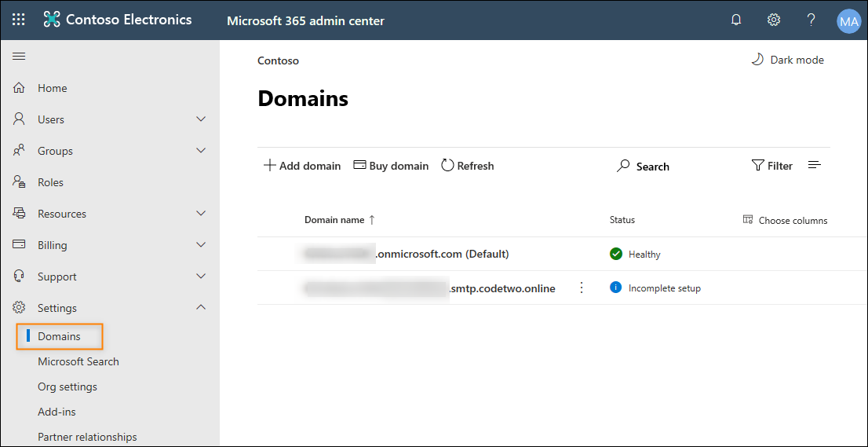
Task: Click the Status column header
Action: point(622,220)
